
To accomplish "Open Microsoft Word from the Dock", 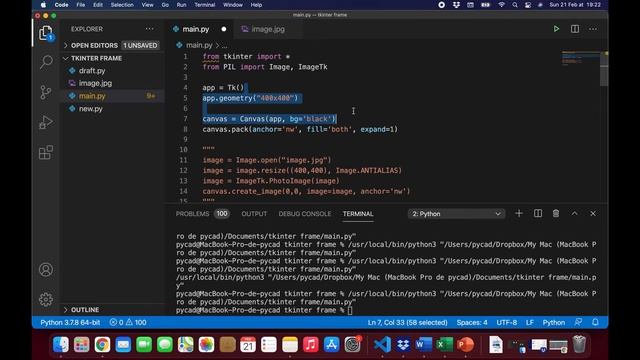I will [424, 344].
